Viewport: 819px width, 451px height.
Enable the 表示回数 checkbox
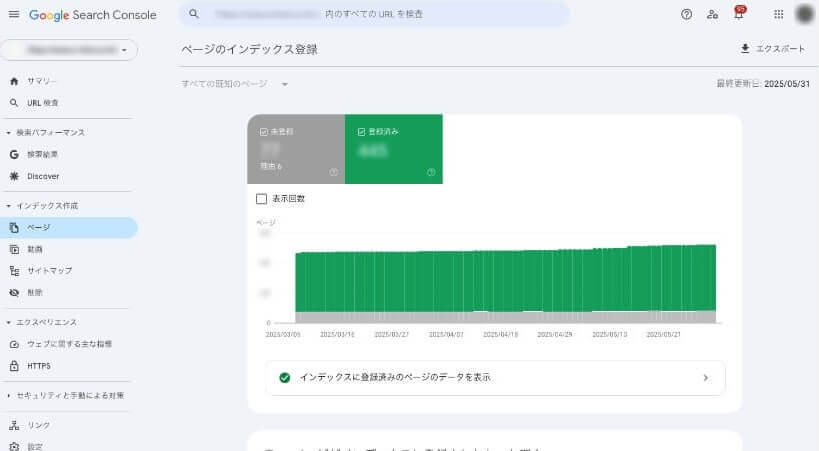click(262, 199)
